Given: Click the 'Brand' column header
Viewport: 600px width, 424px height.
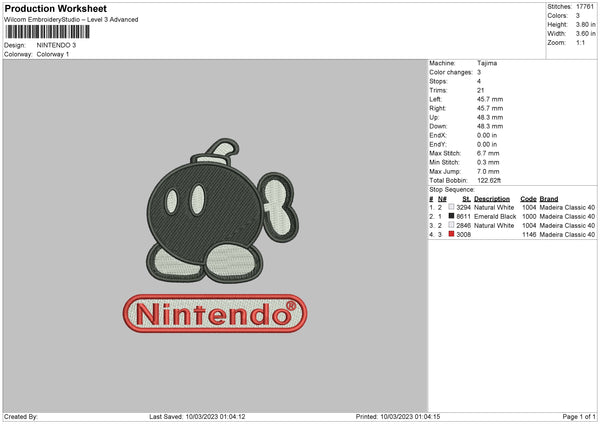Looking at the screenshot, I should coord(549,199).
